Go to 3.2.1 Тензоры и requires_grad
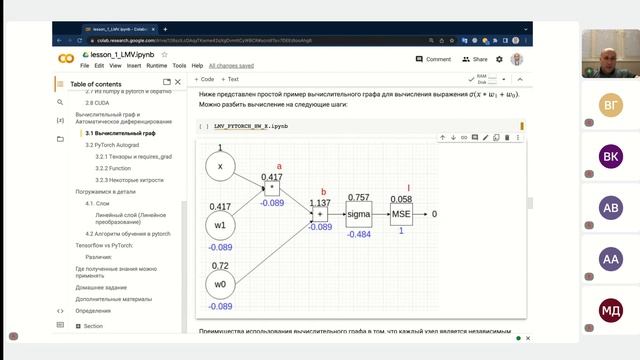Screen dimensions: 640x360 coord(133,157)
